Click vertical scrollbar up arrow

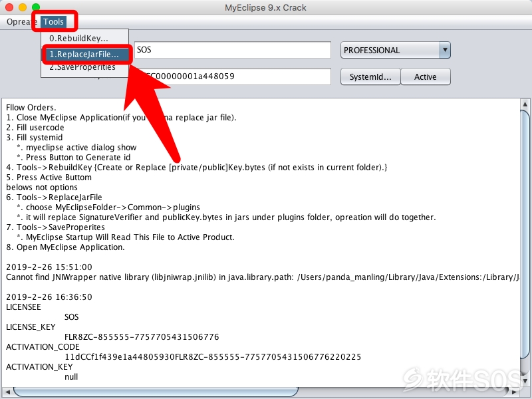(x=525, y=104)
